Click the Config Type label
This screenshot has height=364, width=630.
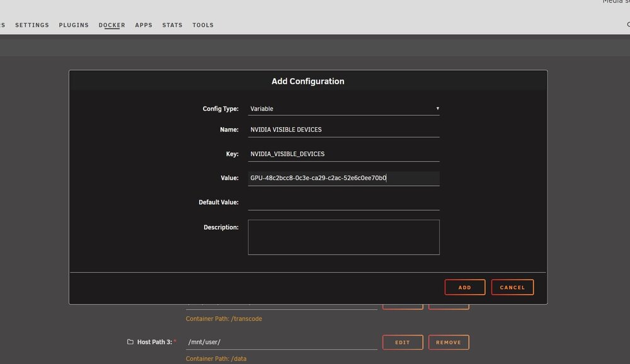(x=220, y=108)
